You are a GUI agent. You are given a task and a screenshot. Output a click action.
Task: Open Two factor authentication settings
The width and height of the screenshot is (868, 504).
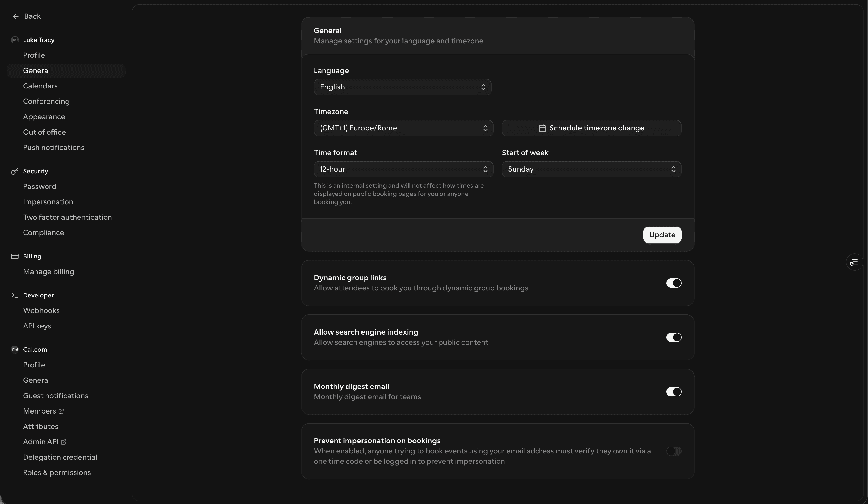[67, 217]
